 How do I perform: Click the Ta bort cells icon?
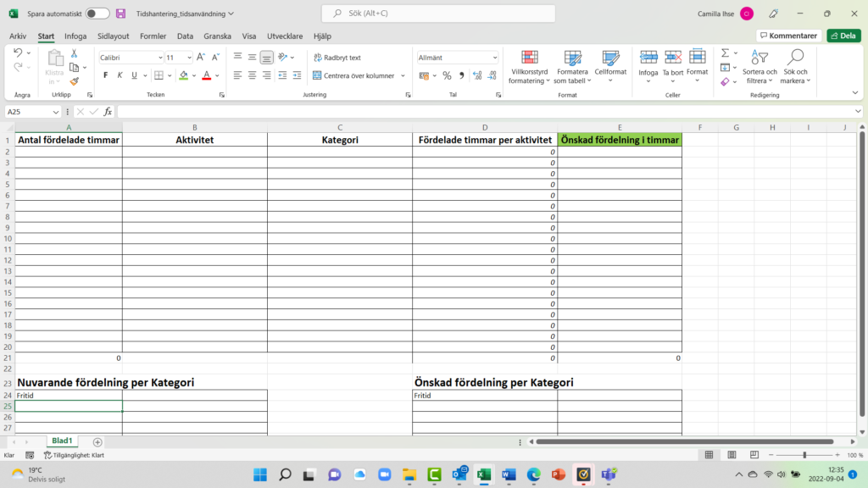pos(673,58)
